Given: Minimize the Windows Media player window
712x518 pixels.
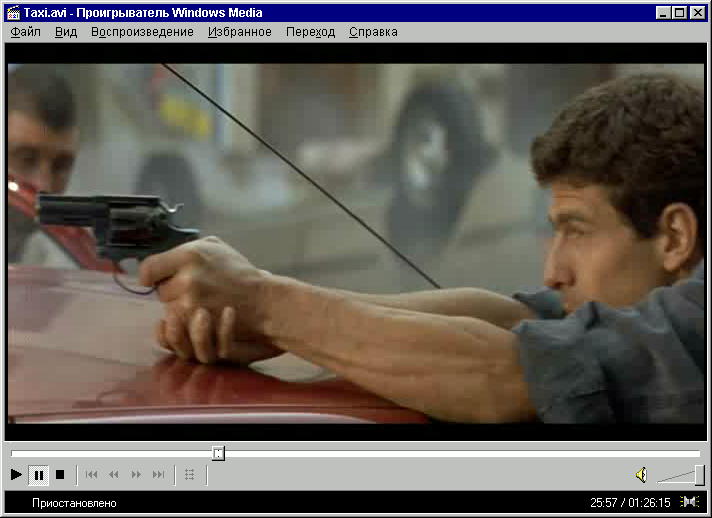Looking at the screenshot, I should point(663,13).
